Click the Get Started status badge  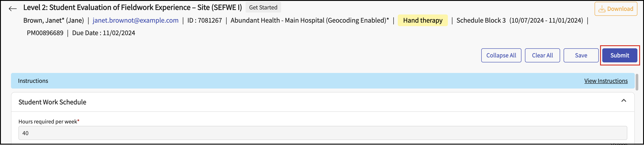pos(263,7)
